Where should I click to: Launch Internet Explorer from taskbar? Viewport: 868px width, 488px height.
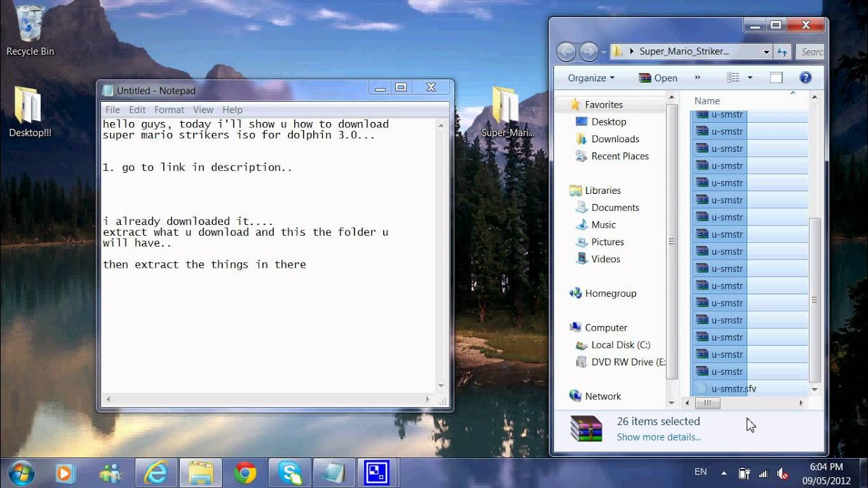coord(156,472)
